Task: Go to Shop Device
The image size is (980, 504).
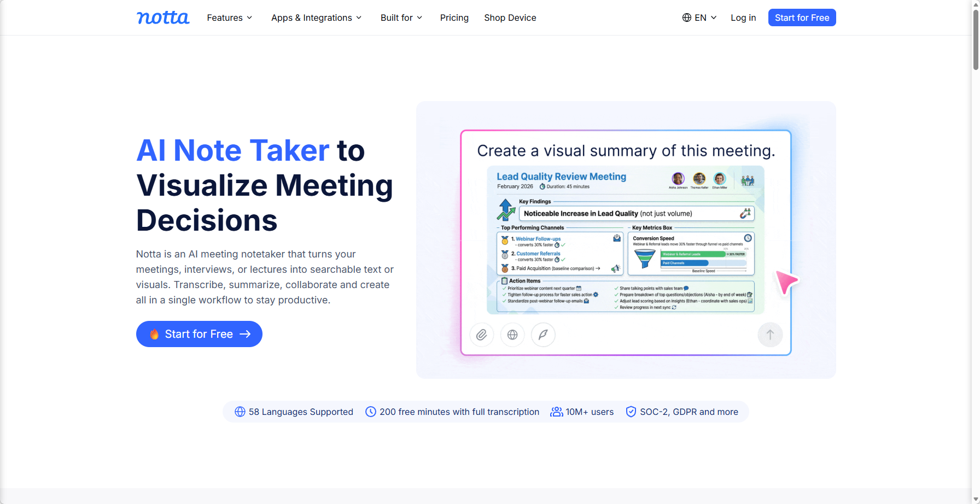Action: pyautogui.click(x=510, y=17)
